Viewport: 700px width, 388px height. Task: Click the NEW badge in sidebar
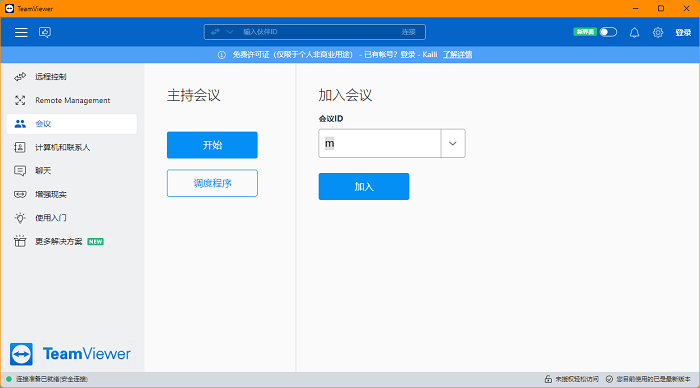pos(96,242)
